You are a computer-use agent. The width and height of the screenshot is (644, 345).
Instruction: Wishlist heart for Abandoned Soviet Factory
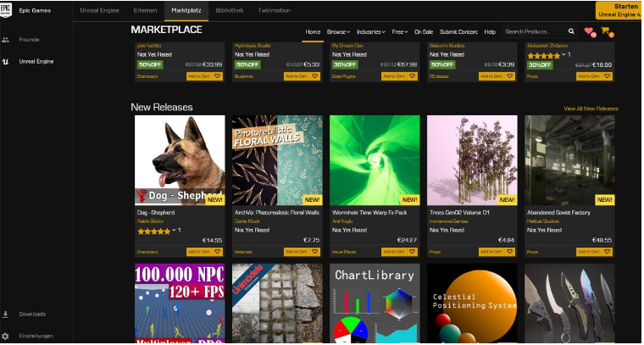[608, 252]
